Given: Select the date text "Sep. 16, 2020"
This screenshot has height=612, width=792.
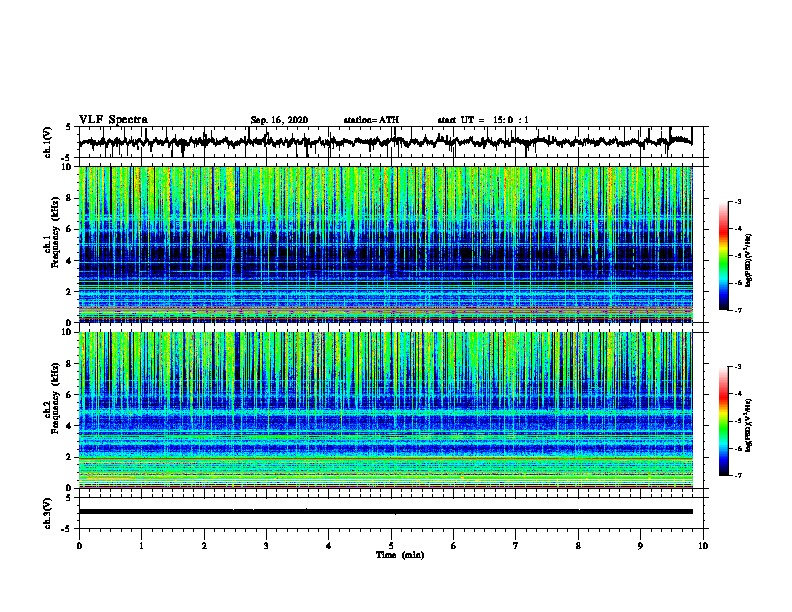Looking at the screenshot, I should 279,120.
